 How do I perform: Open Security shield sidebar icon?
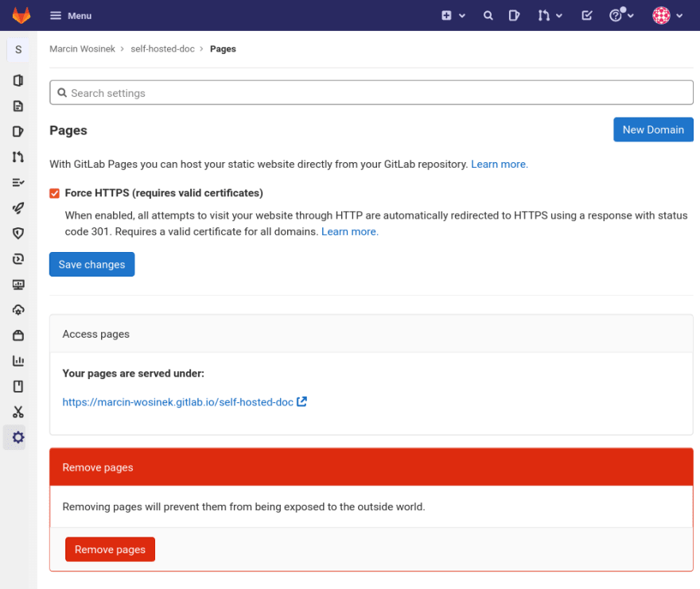pyautogui.click(x=18, y=233)
